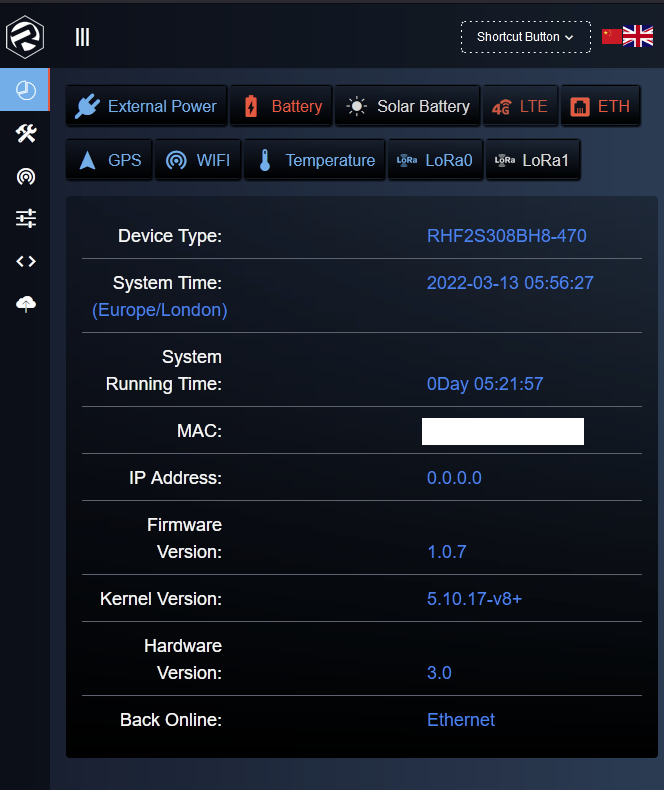
Task: Open the LoRa1 status button
Action: tap(533, 160)
